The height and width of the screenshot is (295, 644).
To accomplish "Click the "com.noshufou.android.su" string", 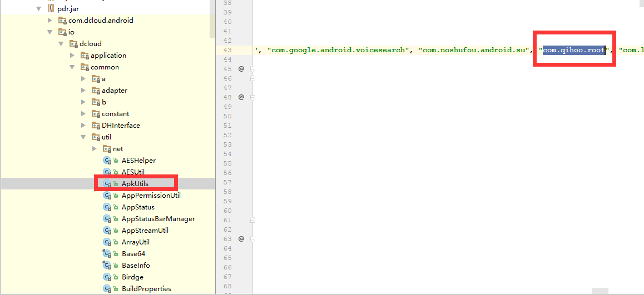I will [473, 50].
